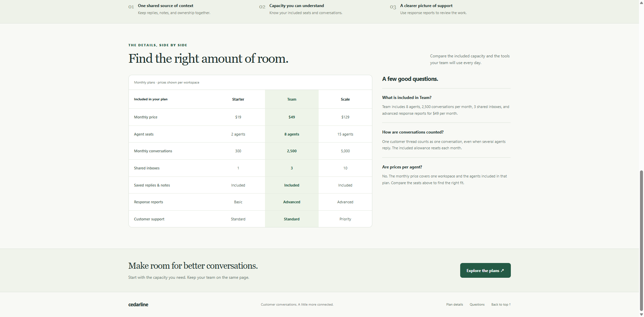Image resolution: width=644 pixels, height=317 pixels.
Task: Select the Scale column header
Action: tap(345, 99)
